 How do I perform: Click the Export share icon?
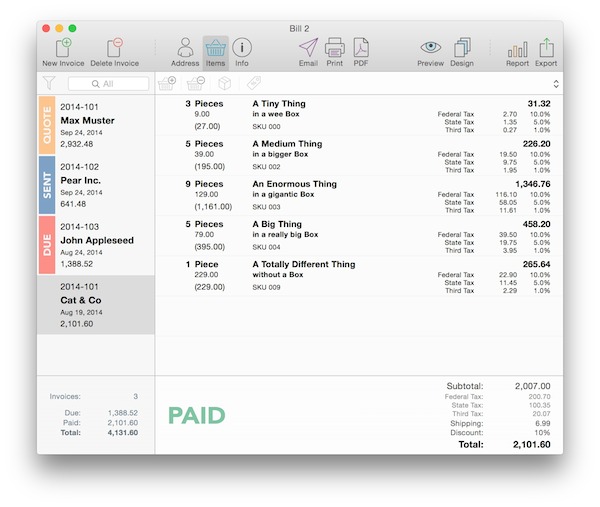(546, 47)
